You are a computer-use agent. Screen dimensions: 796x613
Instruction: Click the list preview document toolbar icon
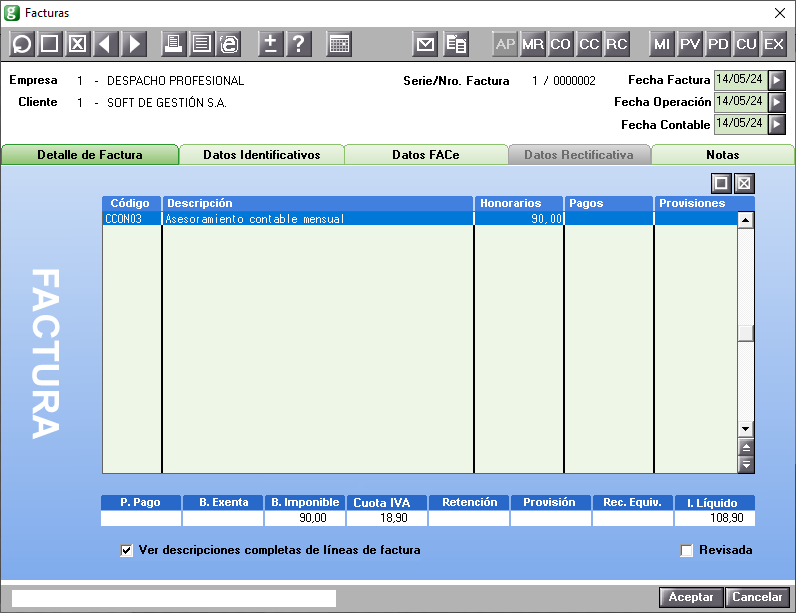[202, 44]
